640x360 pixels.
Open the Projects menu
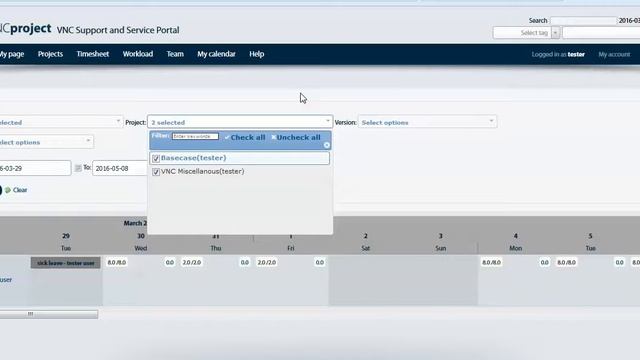click(50, 54)
